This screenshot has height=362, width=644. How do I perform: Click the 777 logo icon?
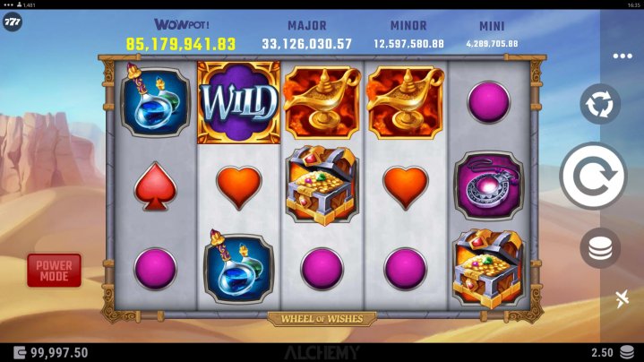[x=13, y=22]
